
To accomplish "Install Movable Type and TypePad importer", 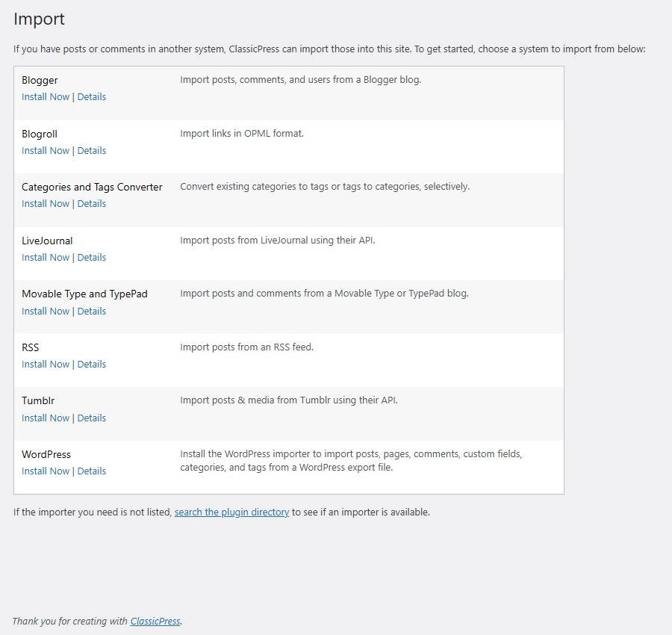I will [x=46, y=312].
